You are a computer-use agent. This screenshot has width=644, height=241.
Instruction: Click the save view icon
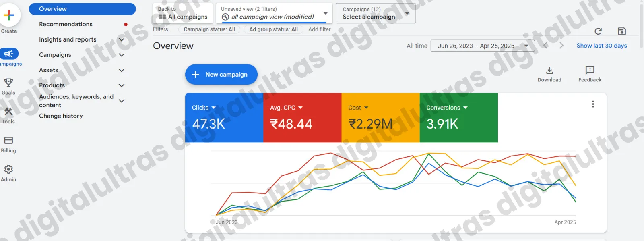pyautogui.click(x=621, y=31)
